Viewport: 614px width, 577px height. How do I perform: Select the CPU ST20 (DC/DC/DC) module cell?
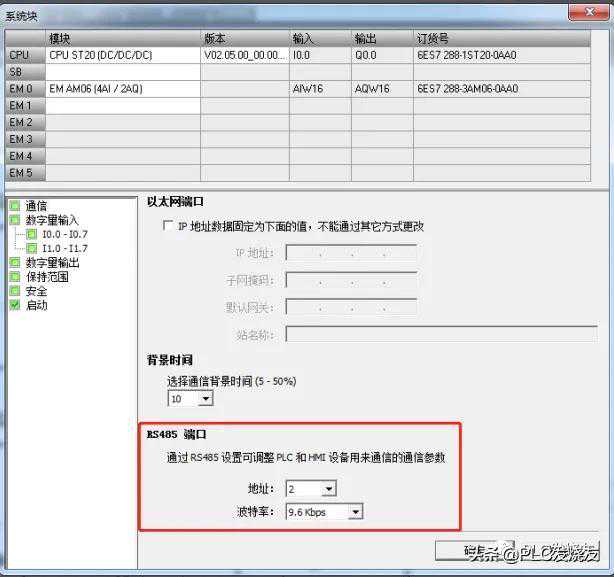coord(122,56)
